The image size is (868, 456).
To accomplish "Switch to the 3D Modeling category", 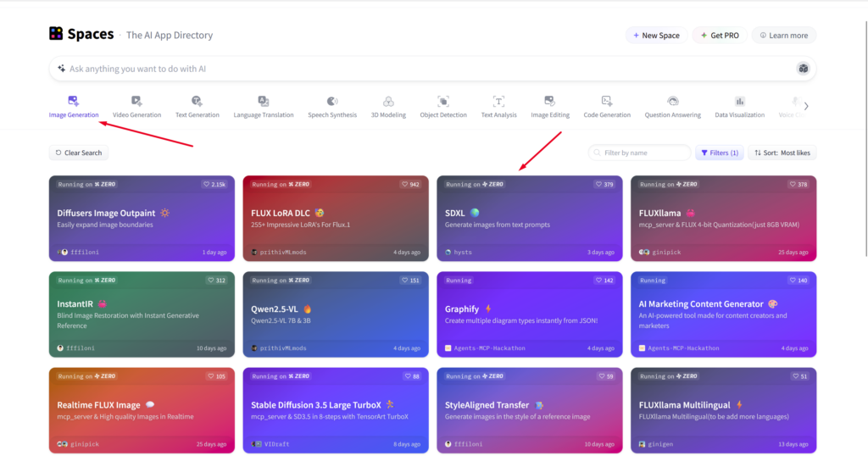I will click(388, 107).
